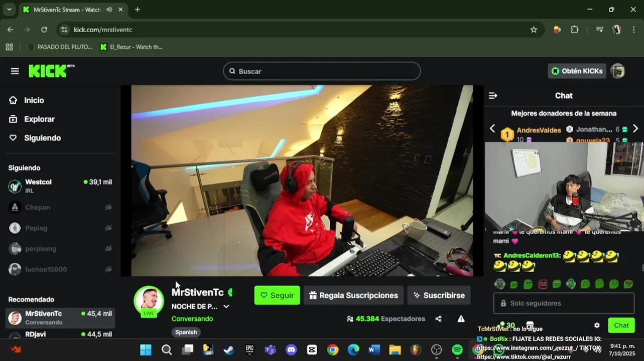Open the chat shop storefront icon
This screenshot has height=361, width=644.
click(530, 325)
